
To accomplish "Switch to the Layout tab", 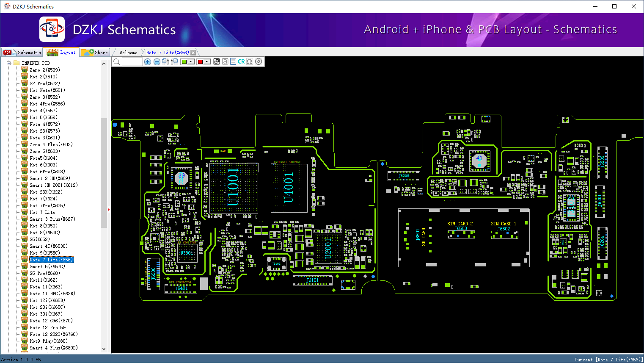I will pos(61,52).
